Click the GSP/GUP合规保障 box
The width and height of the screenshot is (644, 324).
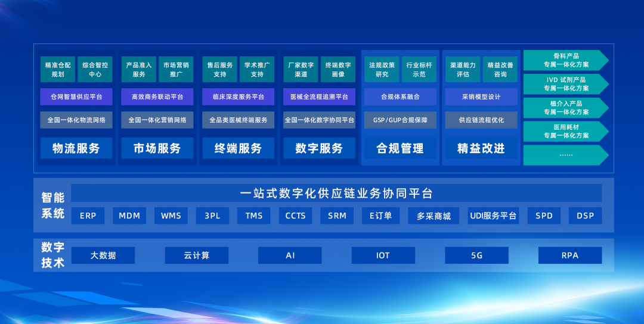tap(400, 120)
